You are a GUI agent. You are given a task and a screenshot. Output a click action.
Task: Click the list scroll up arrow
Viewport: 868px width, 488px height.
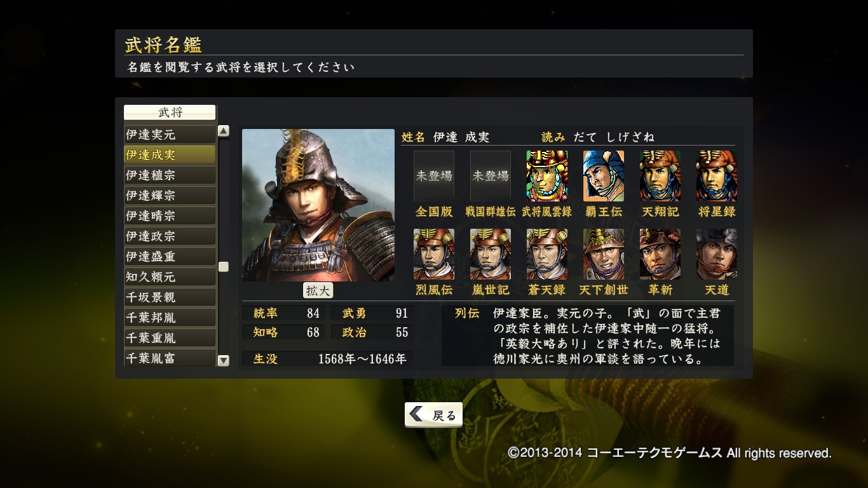(224, 131)
